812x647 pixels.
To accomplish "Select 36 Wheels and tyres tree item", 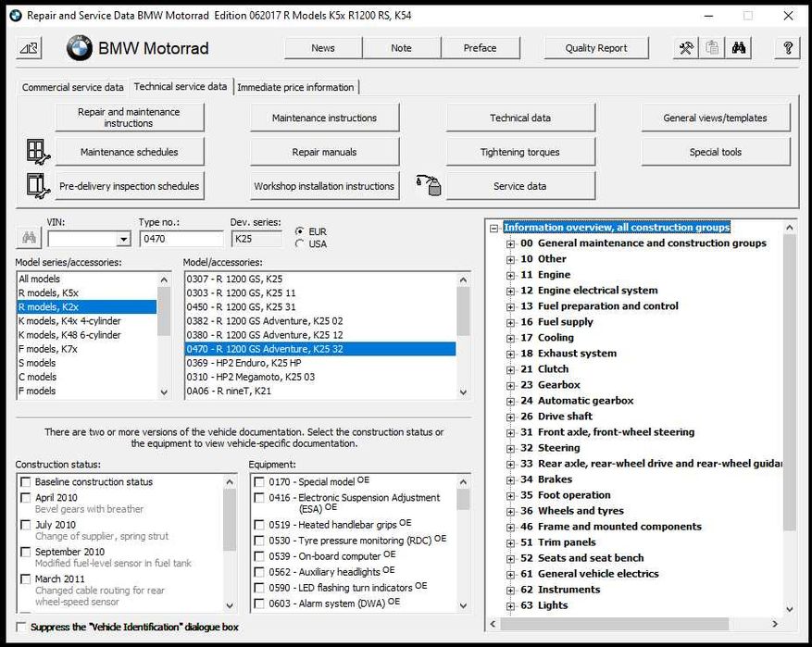I will tap(571, 511).
